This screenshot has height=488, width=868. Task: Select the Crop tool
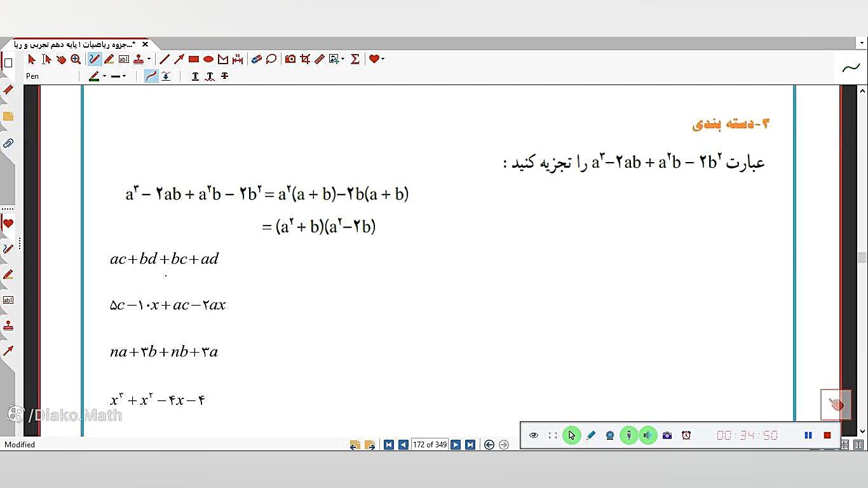(305, 59)
